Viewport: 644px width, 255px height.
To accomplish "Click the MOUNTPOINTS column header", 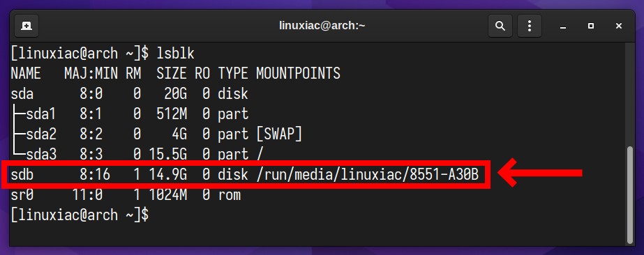I will (298, 73).
